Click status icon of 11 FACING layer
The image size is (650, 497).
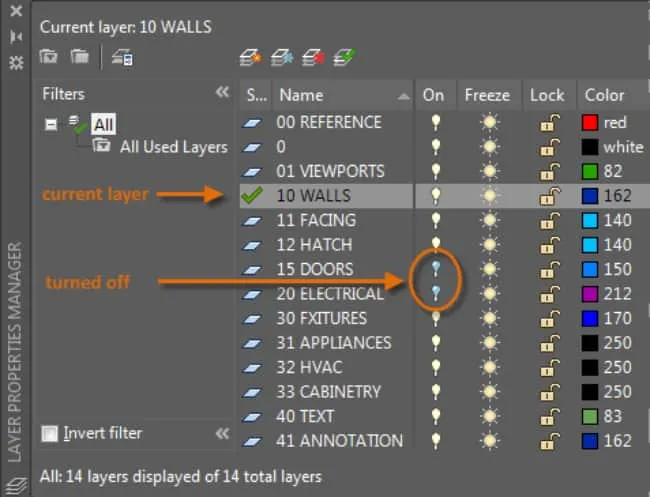(x=252, y=221)
